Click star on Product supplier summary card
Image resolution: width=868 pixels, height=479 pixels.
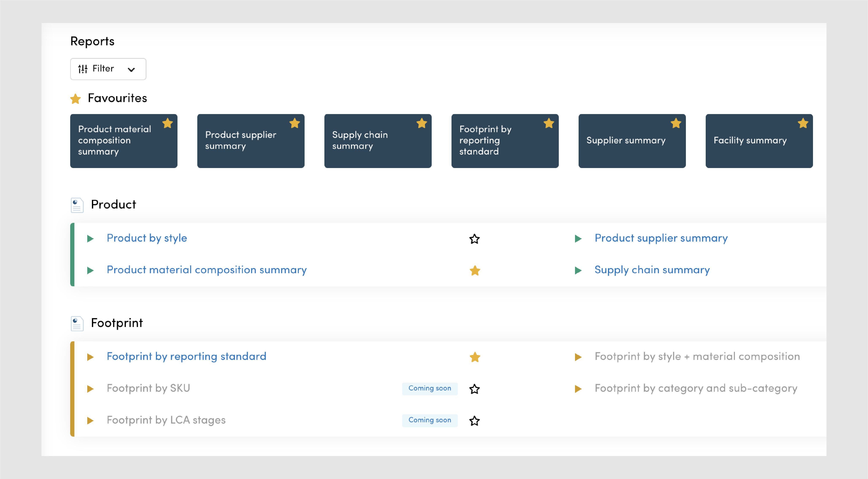tap(294, 123)
